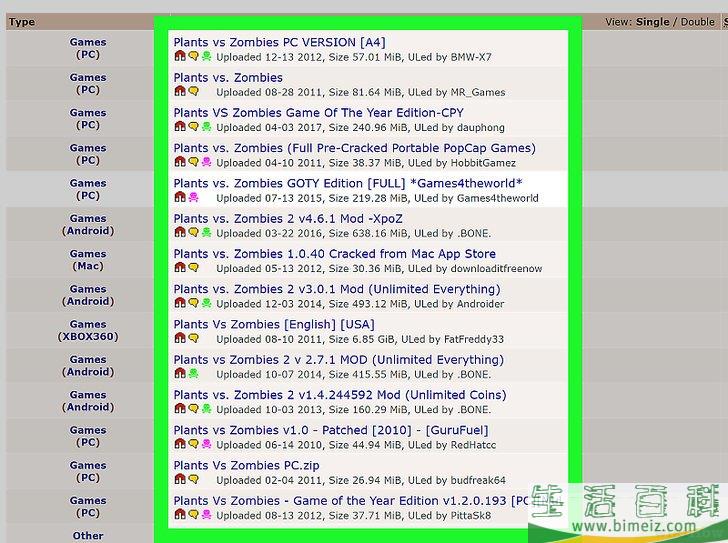Click Games (PC) category beside Edition-CPY row

88,119
